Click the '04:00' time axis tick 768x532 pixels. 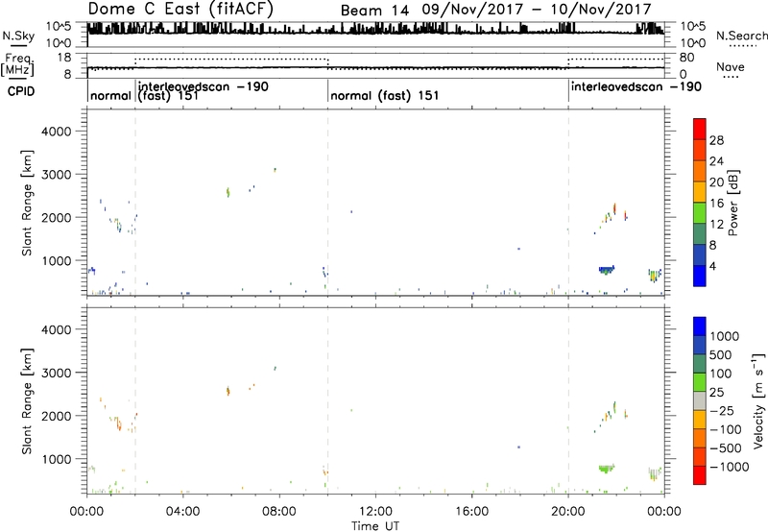182,511
